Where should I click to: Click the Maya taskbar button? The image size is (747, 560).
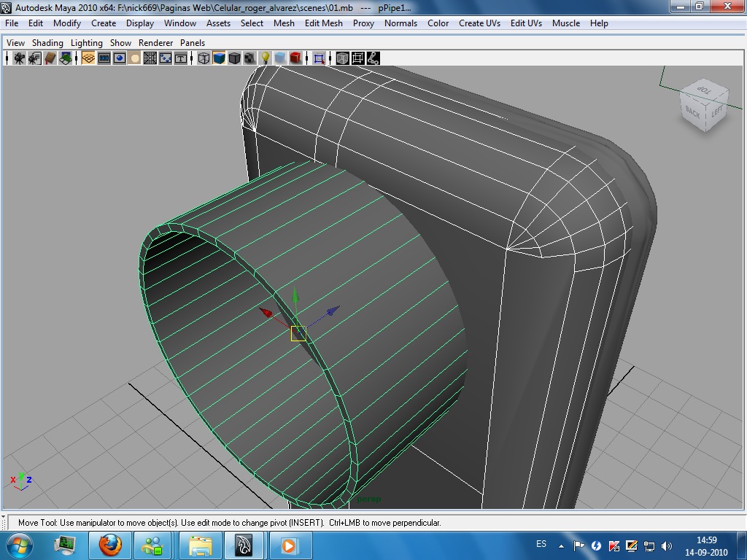pyautogui.click(x=244, y=545)
